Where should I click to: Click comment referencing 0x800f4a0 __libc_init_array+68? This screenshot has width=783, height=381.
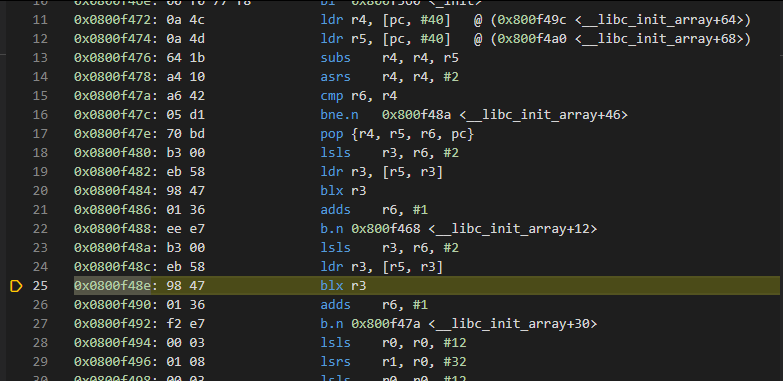click(612, 39)
